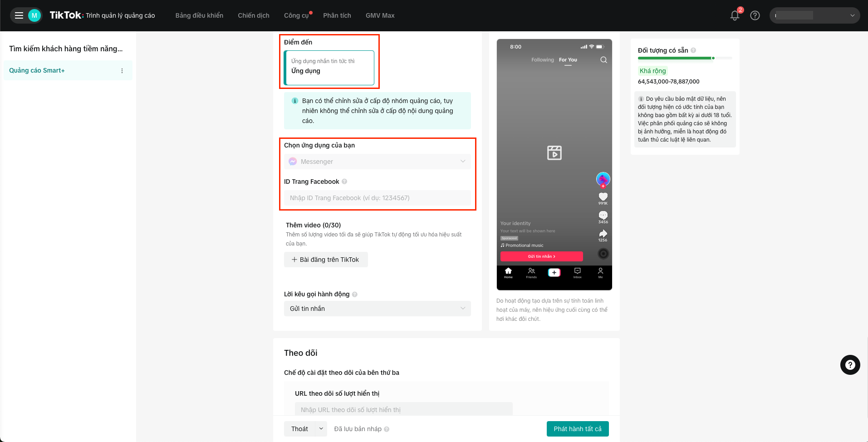Open the Gửi tin nhắn call-to-action dropdown
The image size is (868, 442).
pos(377,309)
